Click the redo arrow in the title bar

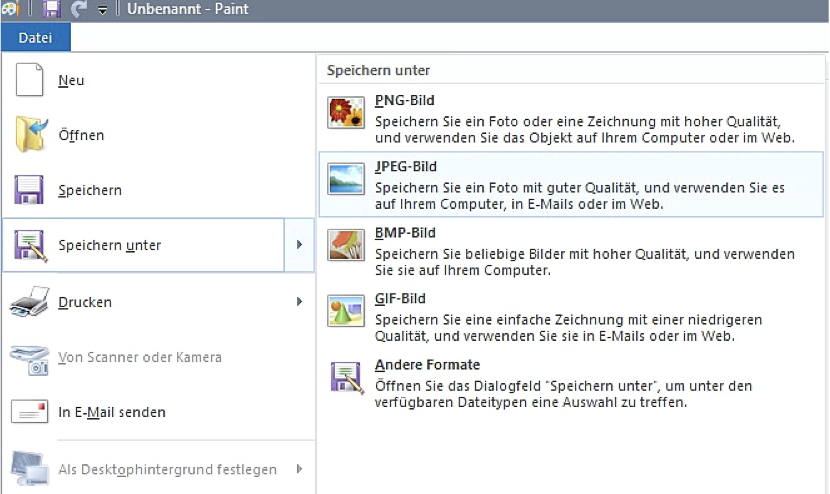[x=79, y=10]
